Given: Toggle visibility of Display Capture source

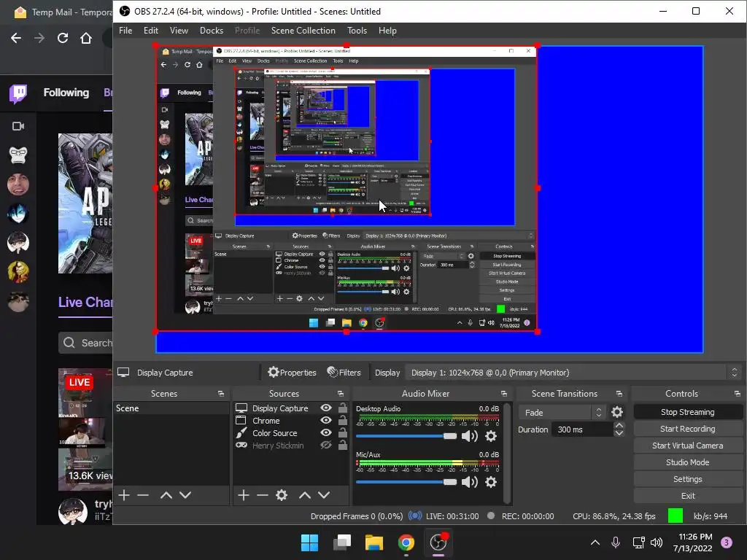Looking at the screenshot, I should (x=326, y=408).
